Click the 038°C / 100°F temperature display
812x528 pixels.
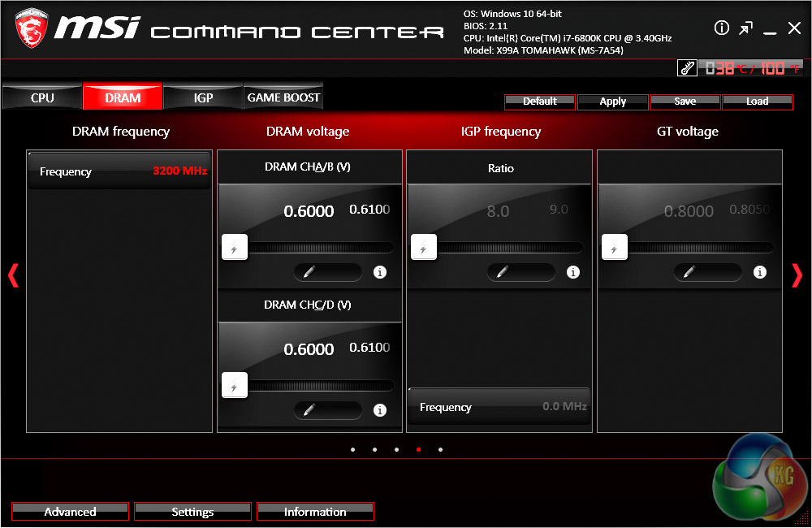(751, 68)
